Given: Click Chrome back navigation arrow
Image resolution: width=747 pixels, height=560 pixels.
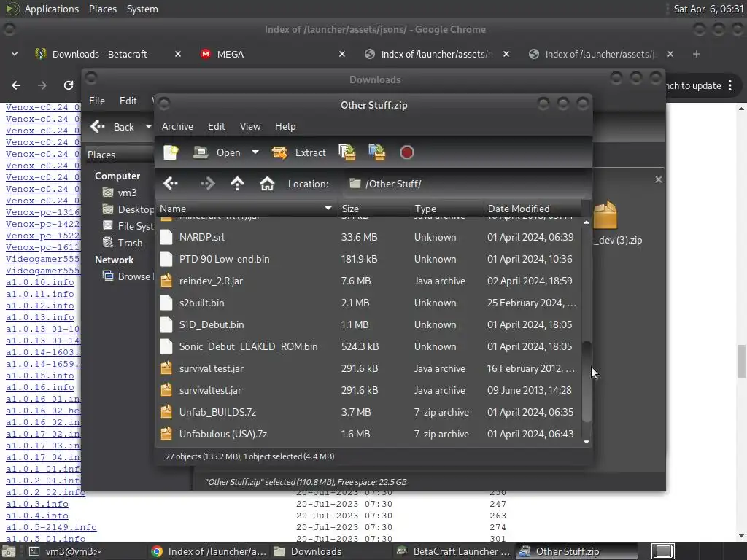Looking at the screenshot, I should (16, 85).
